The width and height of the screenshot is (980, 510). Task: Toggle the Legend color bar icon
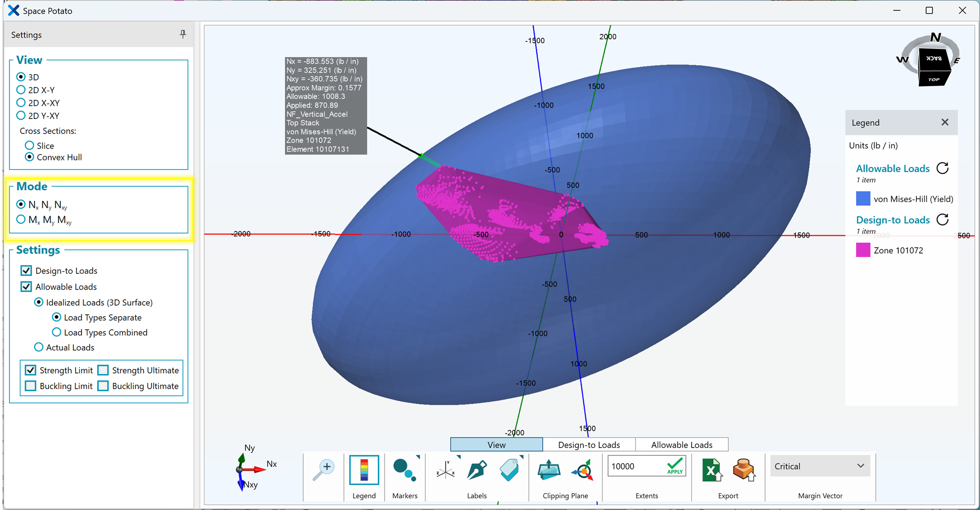[364, 470]
